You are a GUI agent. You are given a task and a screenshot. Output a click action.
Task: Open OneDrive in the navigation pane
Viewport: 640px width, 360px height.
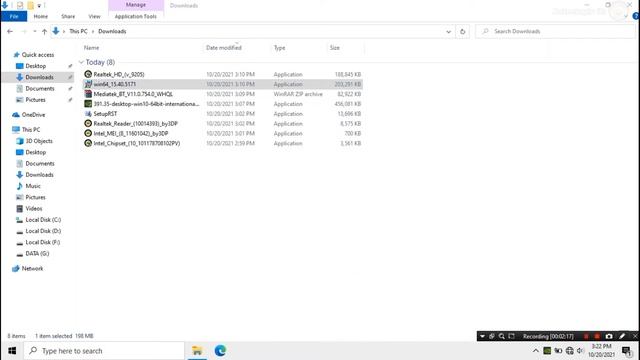pyautogui.click(x=33, y=115)
